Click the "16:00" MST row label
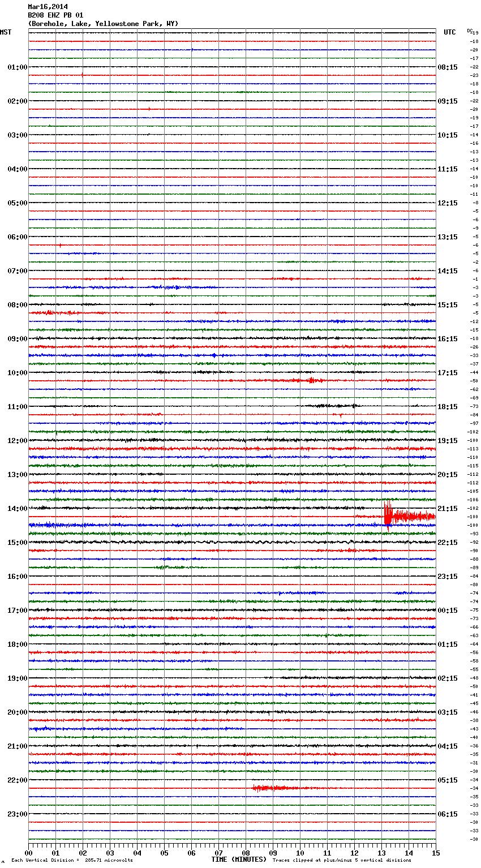 [18, 577]
